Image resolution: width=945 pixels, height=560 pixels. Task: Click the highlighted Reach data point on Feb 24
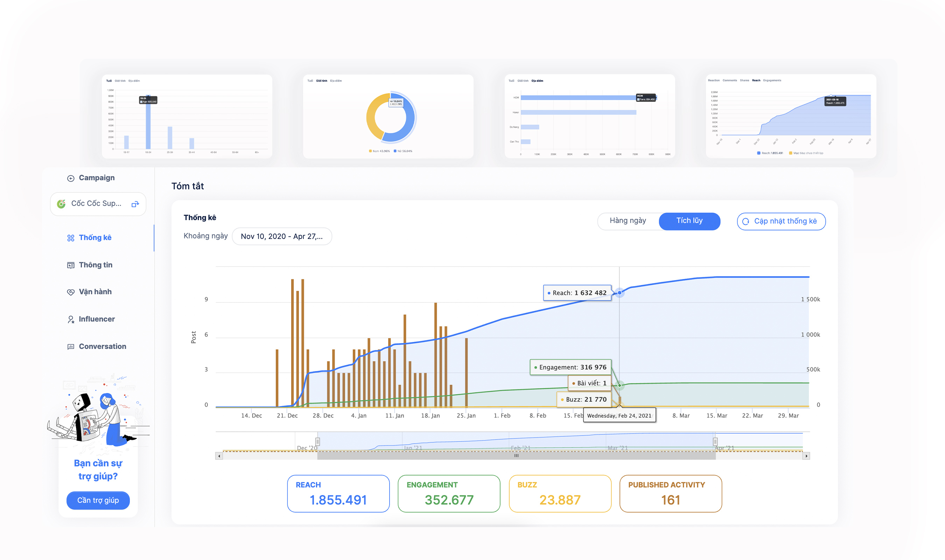(619, 293)
